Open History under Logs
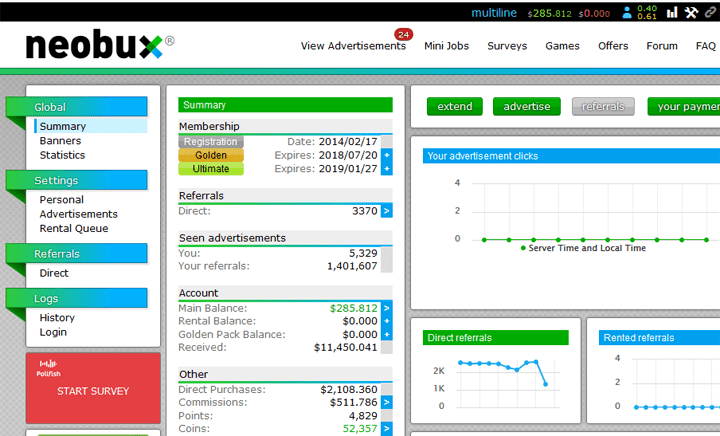Screen dimensions: 720x436 click(57, 318)
